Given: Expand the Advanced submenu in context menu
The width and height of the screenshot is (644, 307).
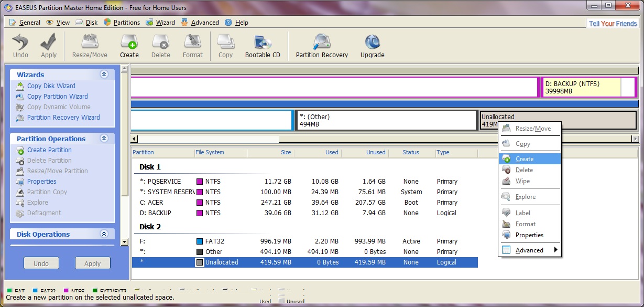Looking at the screenshot, I should [x=530, y=250].
